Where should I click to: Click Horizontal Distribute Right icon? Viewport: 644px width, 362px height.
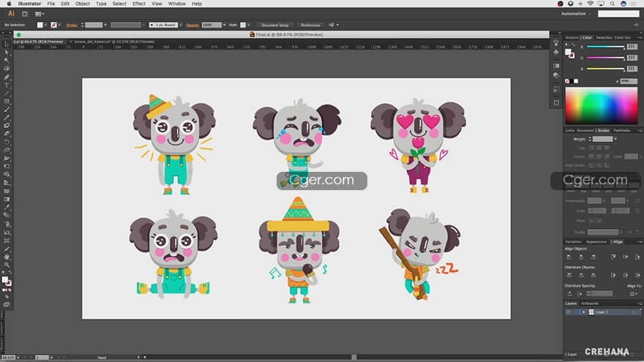(637, 276)
